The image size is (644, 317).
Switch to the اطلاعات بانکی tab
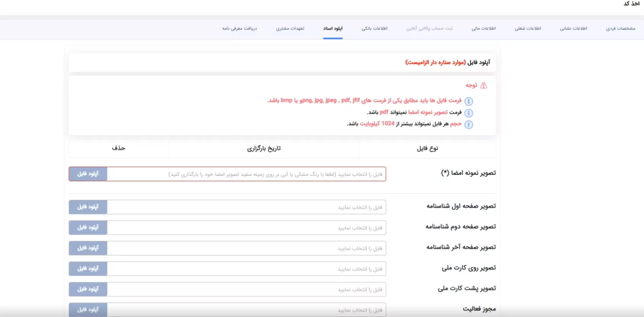point(374,29)
